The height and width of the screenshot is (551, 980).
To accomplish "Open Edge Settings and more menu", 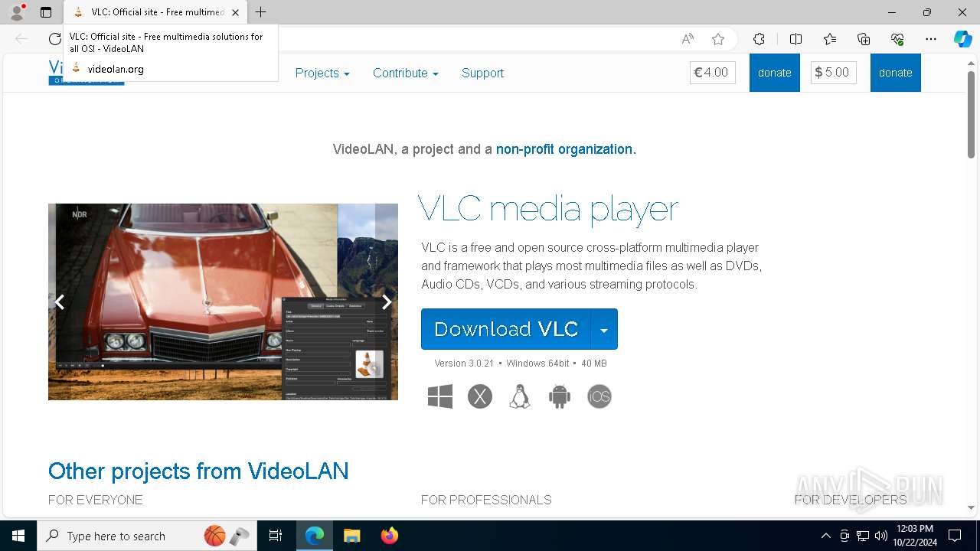I will tap(931, 39).
